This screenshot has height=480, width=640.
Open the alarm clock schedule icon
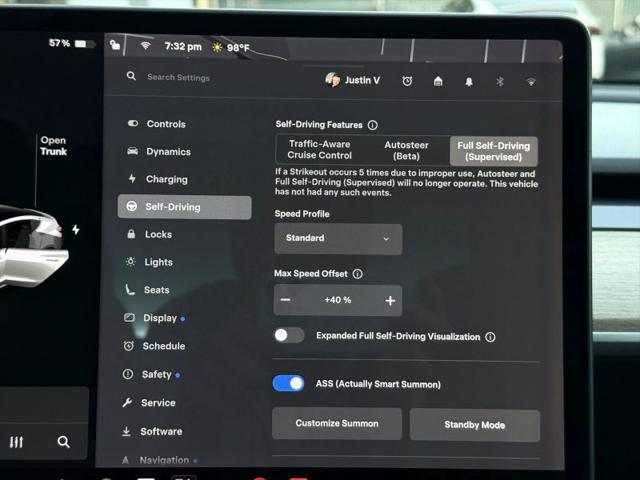pos(407,81)
